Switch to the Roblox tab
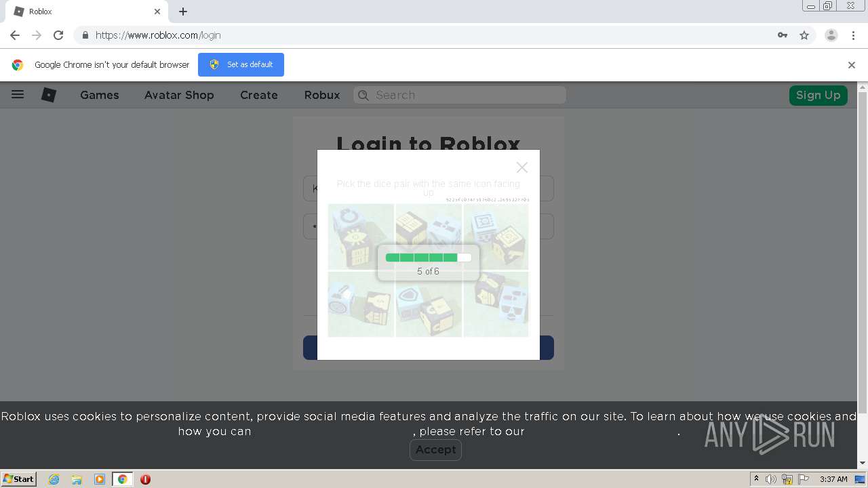Viewport: 868px width, 488px height. pos(85,12)
